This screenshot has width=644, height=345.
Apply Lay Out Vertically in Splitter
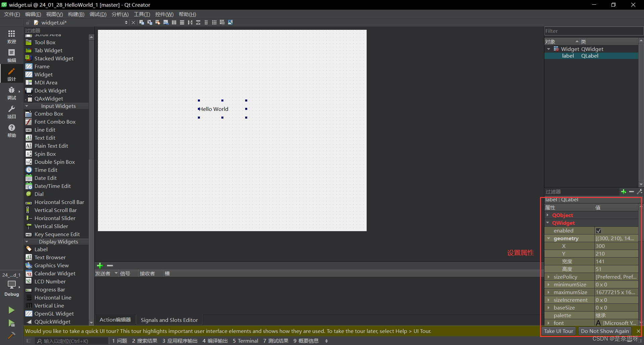coord(198,22)
